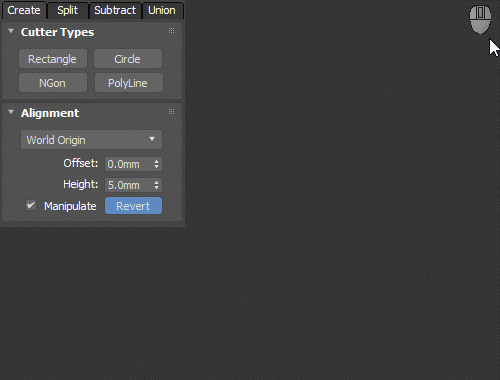The image size is (500, 380).
Task: Open the Subtract tab
Action: [x=115, y=10]
